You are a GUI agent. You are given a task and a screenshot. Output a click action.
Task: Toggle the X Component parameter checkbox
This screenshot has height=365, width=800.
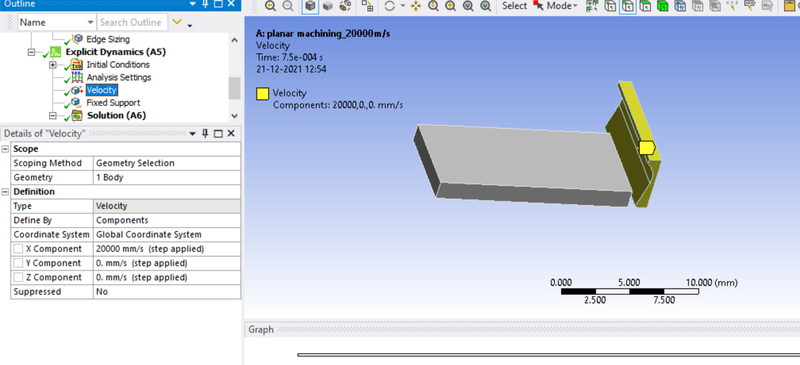[18, 249]
